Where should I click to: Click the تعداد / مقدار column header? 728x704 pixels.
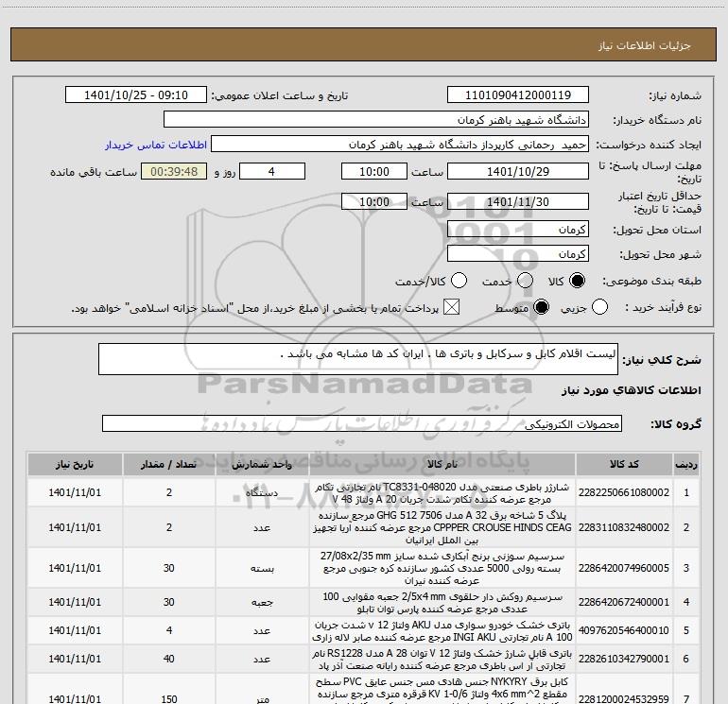pyautogui.click(x=169, y=465)
